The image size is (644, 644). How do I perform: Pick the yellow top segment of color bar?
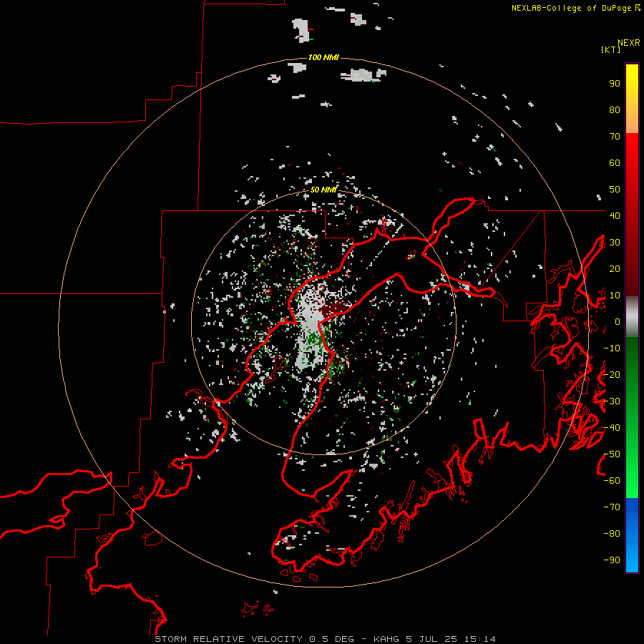tap(632, 99)
